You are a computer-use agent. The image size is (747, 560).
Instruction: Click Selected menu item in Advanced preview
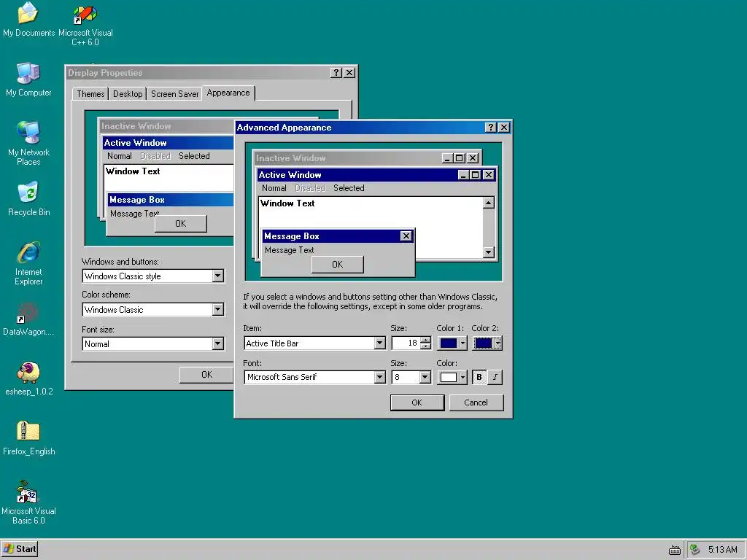tap(349, 188)
